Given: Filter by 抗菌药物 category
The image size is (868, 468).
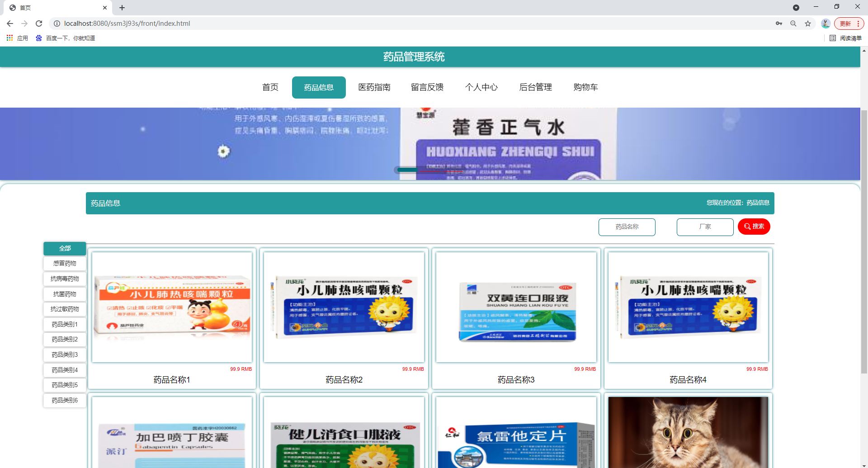Looking at the screenshot, I should pyautogui.click(x=65, y=294).
